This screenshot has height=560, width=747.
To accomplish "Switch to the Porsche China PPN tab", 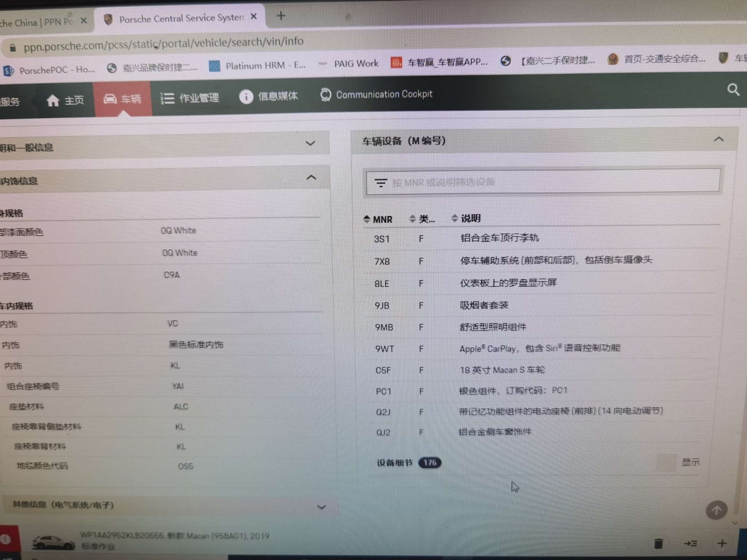I will (x=37, y=22).
